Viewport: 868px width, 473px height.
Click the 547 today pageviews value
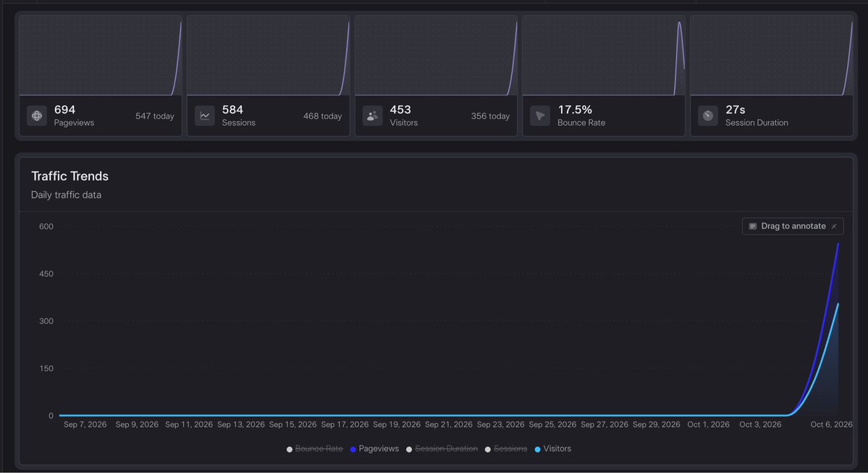click(x=155, y=116)
